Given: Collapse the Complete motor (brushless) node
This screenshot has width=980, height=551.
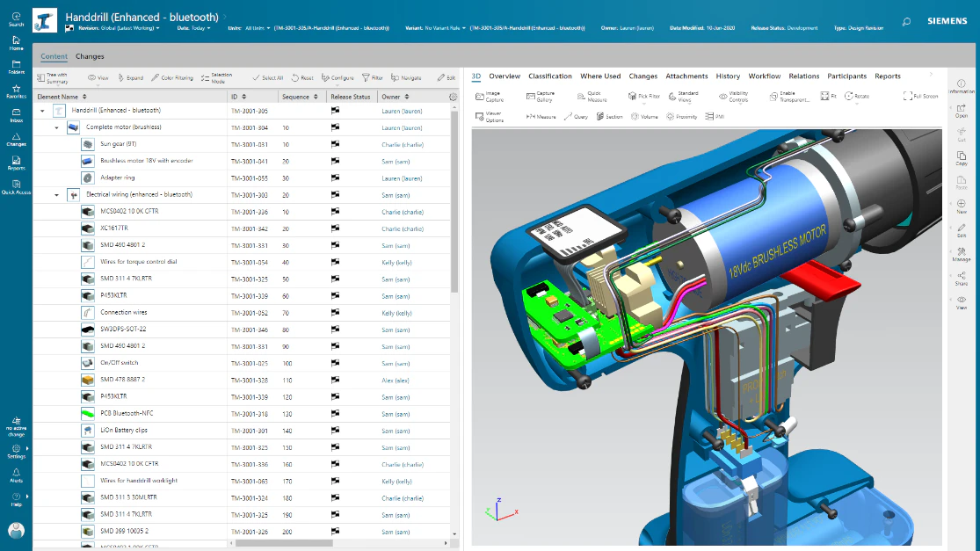Looking at the screenshot, I should tap(56, 127).
